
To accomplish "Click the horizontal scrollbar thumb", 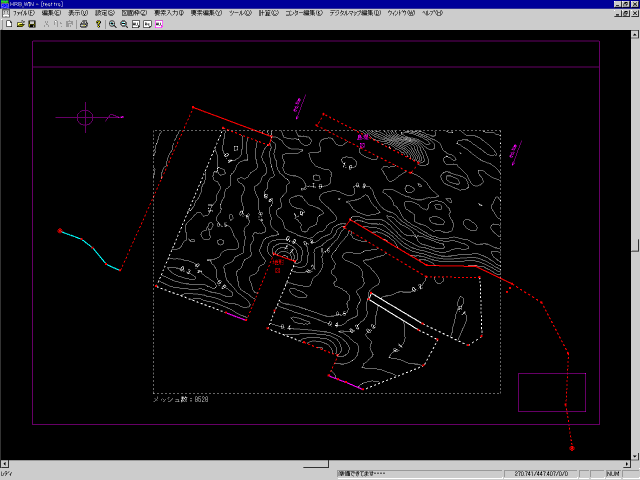I will click(x=315, y=463).
